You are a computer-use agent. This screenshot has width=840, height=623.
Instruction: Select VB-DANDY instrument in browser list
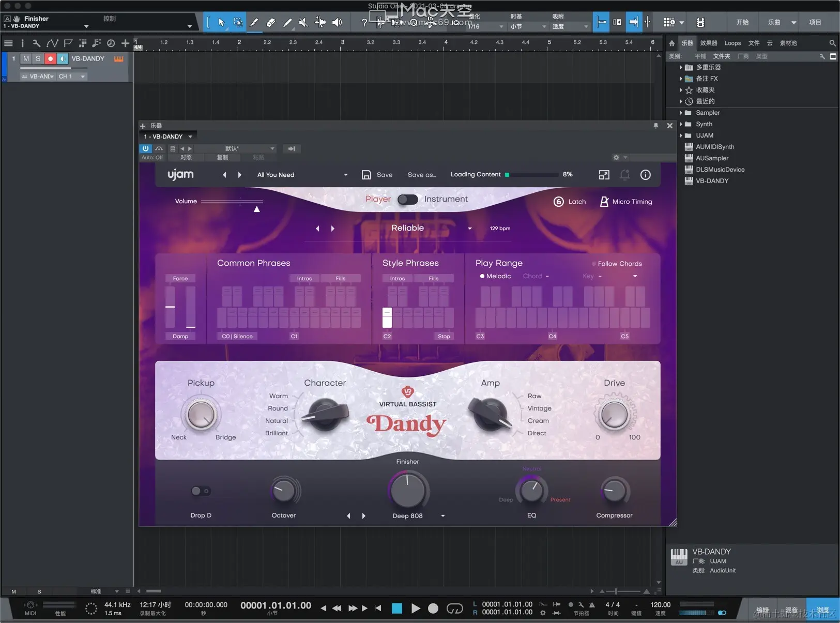click(x=712, y=181)
